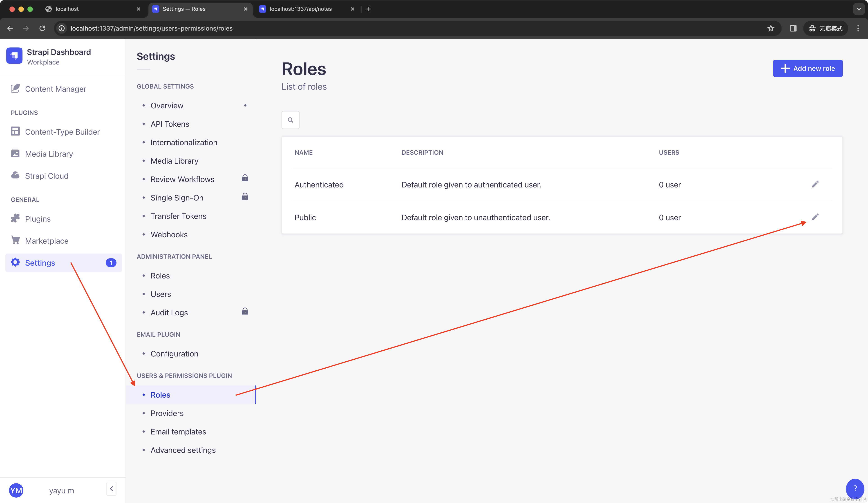Switch to the localhost:1337/api/notes tab

pyautogui.click(x=300, y=9)
